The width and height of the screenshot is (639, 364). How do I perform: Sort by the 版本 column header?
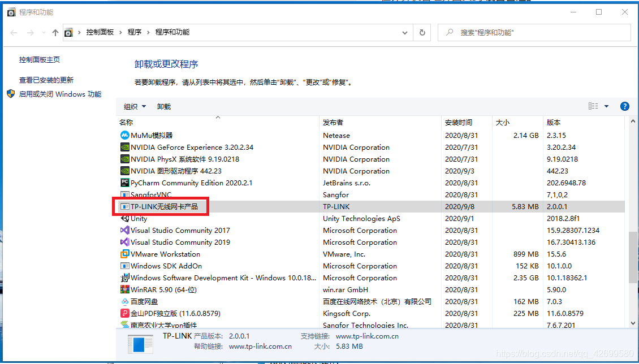[x=584, y=122]
